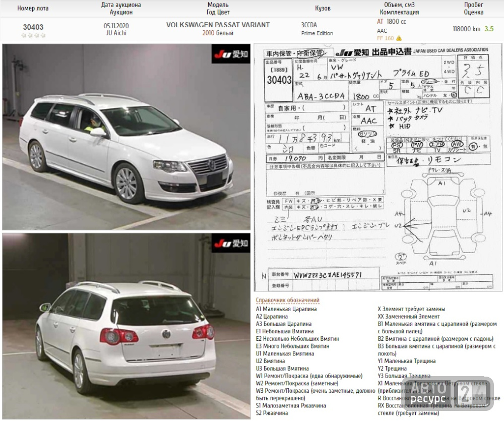Click legend entry U2 Вмятина
The height and width of the screenshot is (421, 504).
point(270,361)
